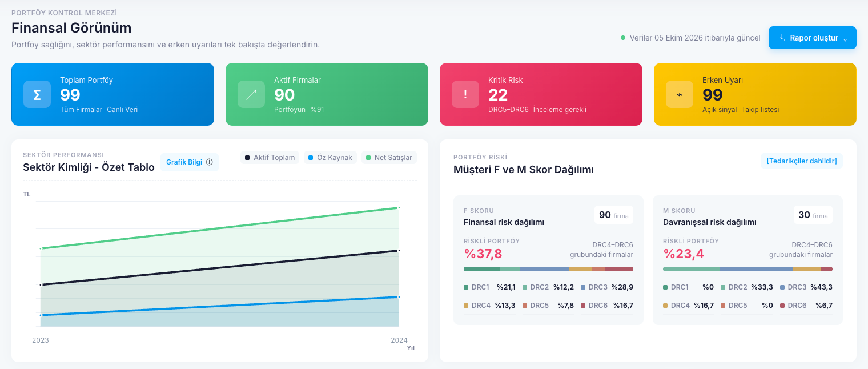Screen dimensions: 868x369
Task: Click the %43,3 DRC3 value in M Skoru
Action: (822, 287)
